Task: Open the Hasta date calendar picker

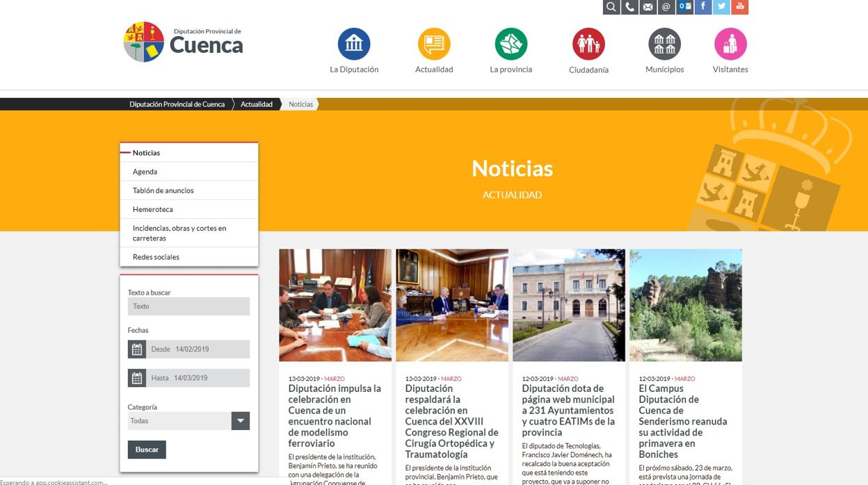Action: pos(137,378)
